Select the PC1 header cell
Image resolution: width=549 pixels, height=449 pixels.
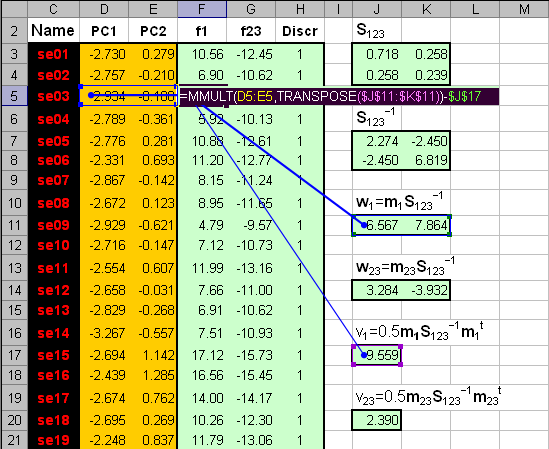[x=104, y=31]
